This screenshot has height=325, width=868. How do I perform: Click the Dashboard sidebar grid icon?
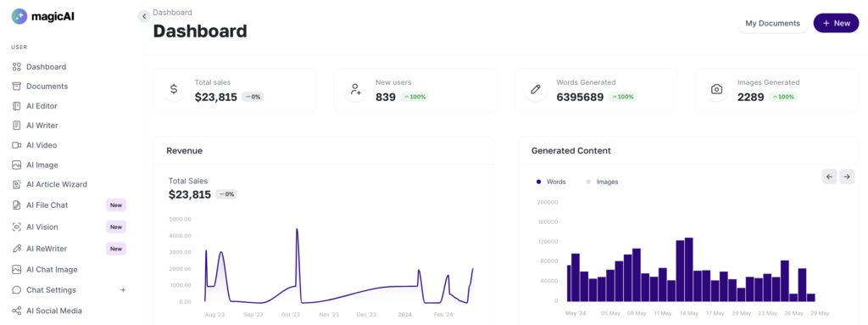tap(17, 67)
